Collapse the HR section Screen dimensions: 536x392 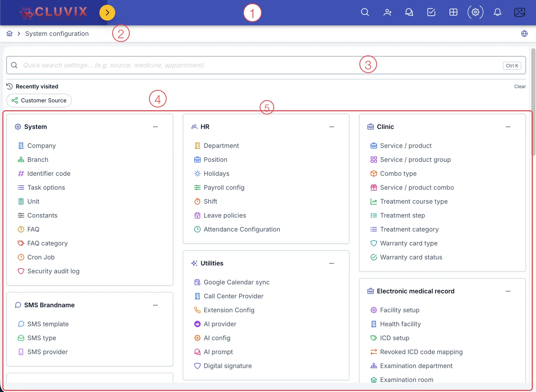tap(332, 127)
